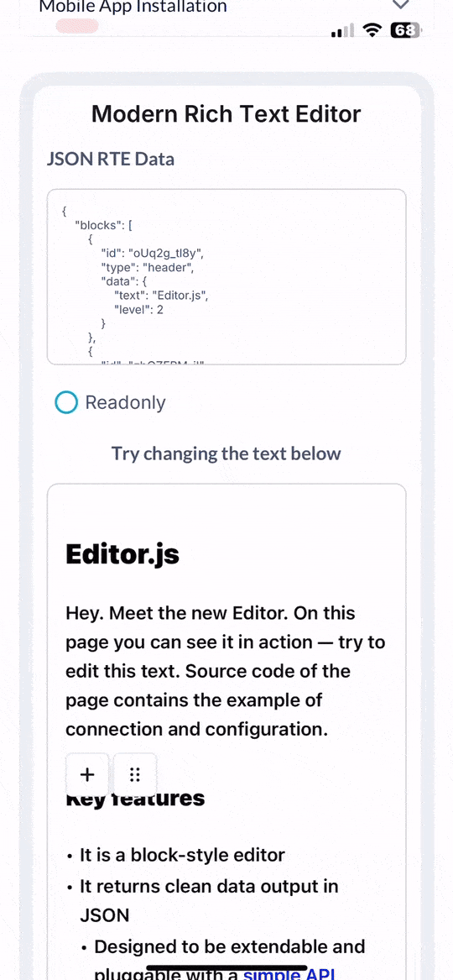The image size is (453, 980).
Task: Tap the cellular signal bars icon
Action: [342, 30]
